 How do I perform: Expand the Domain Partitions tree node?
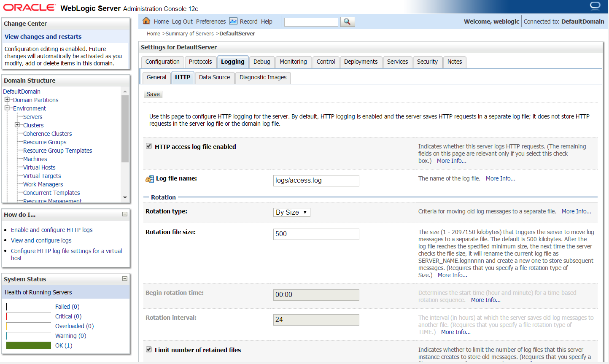[x=7, y=100]
